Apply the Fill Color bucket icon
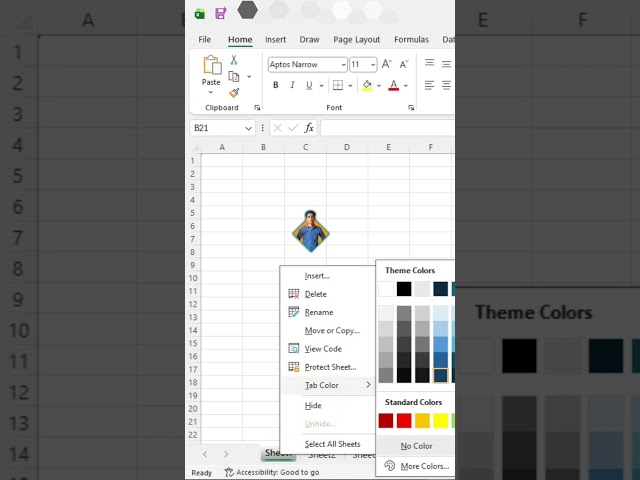Image resolution: width=640 pixels, height=480 pixels. 367,85
